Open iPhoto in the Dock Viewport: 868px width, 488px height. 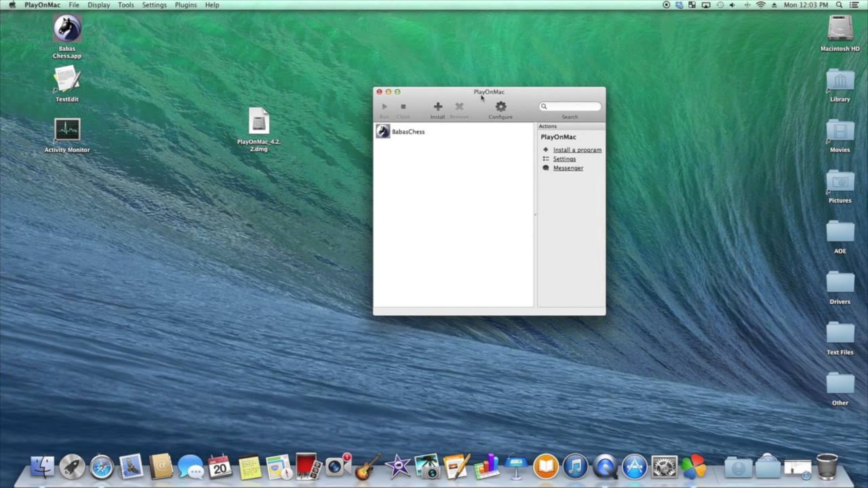(427, 467)
